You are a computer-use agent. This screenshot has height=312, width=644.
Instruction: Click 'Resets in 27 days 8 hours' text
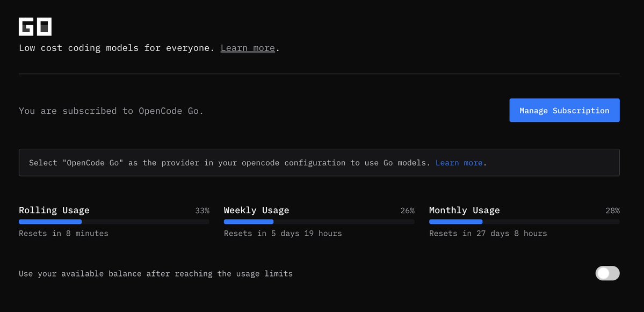(488, 234)
